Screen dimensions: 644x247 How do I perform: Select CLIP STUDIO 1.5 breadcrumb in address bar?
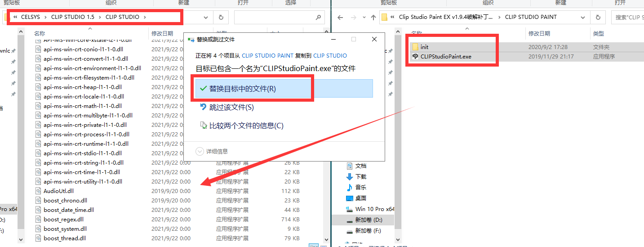click(73, 17)
